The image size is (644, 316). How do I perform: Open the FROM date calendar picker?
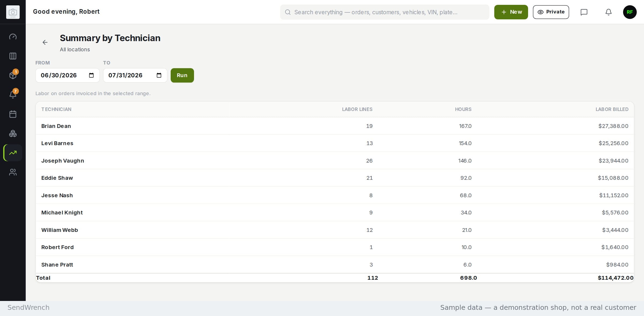[91, 76]
